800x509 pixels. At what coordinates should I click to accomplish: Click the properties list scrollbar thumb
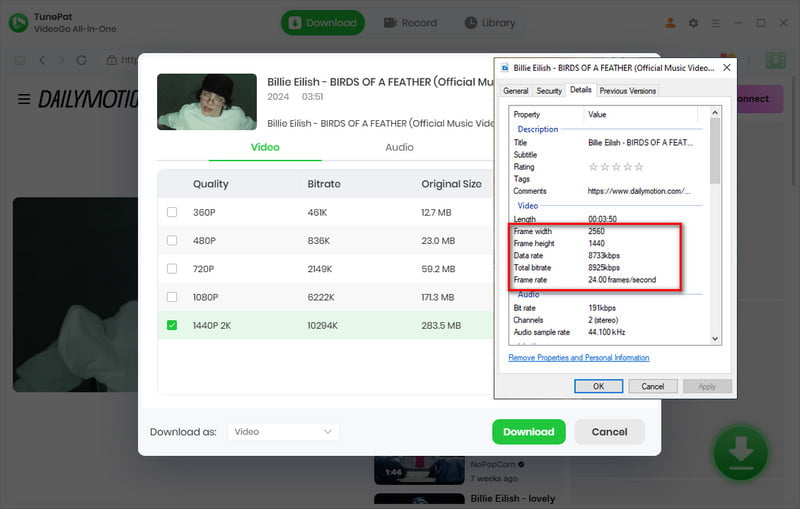click(x=715, y=151)
